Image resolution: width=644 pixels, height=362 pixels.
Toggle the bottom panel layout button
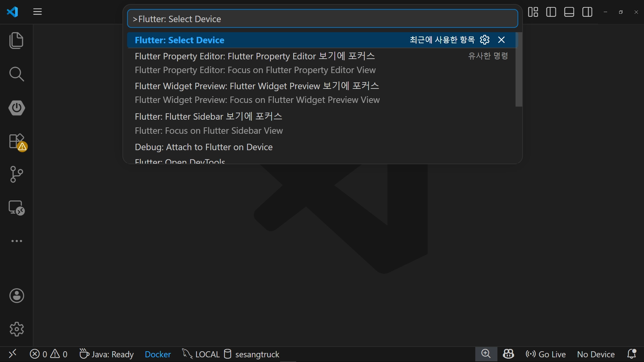(569, 12)
